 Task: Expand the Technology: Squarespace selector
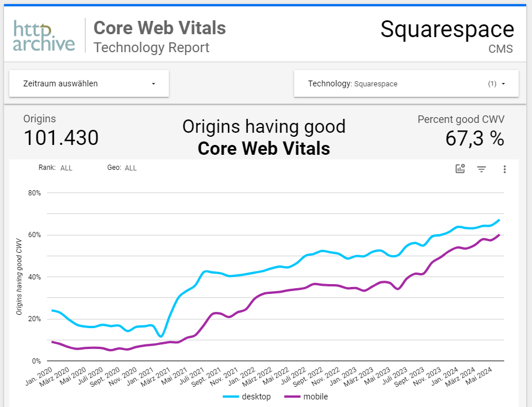click(406, 83)
